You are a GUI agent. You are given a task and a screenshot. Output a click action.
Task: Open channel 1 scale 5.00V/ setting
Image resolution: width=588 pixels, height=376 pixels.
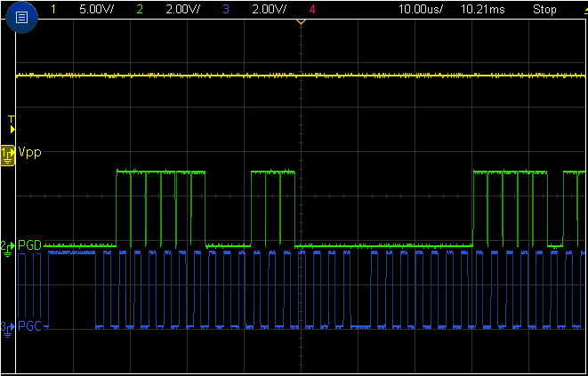point(94,10)
